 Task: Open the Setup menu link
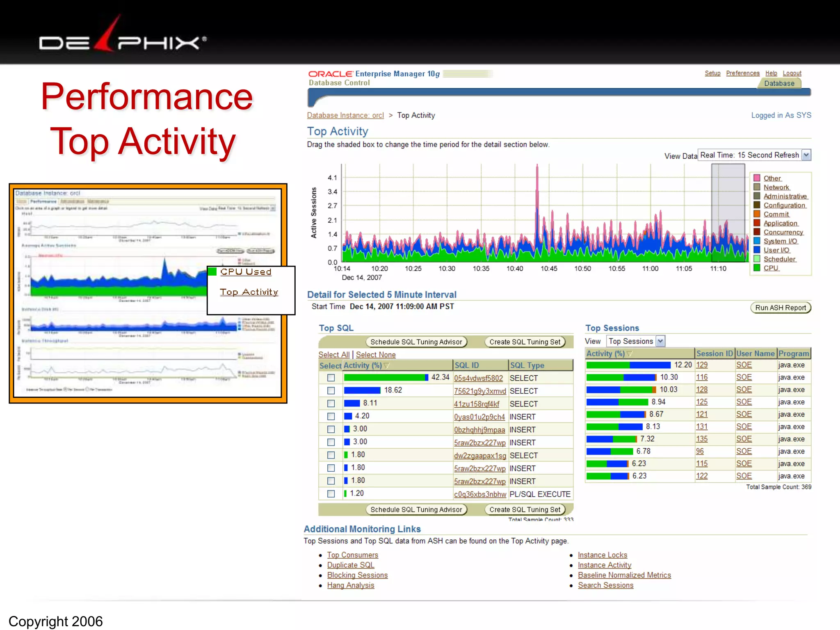(x=712, y=73)
